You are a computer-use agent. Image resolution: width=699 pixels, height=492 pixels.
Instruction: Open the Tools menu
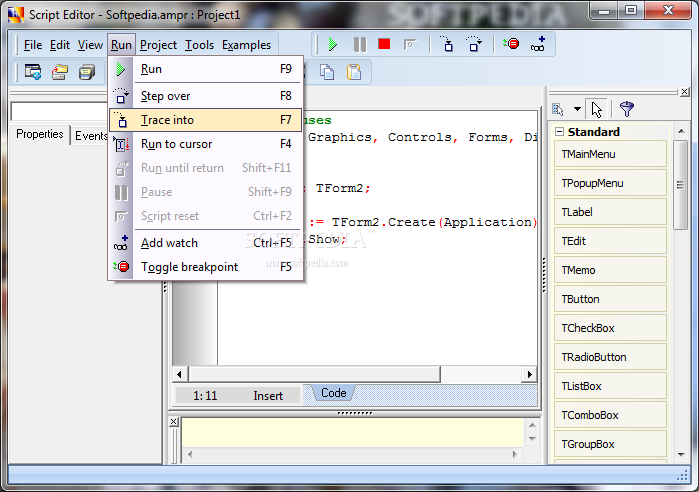(199, 45)
